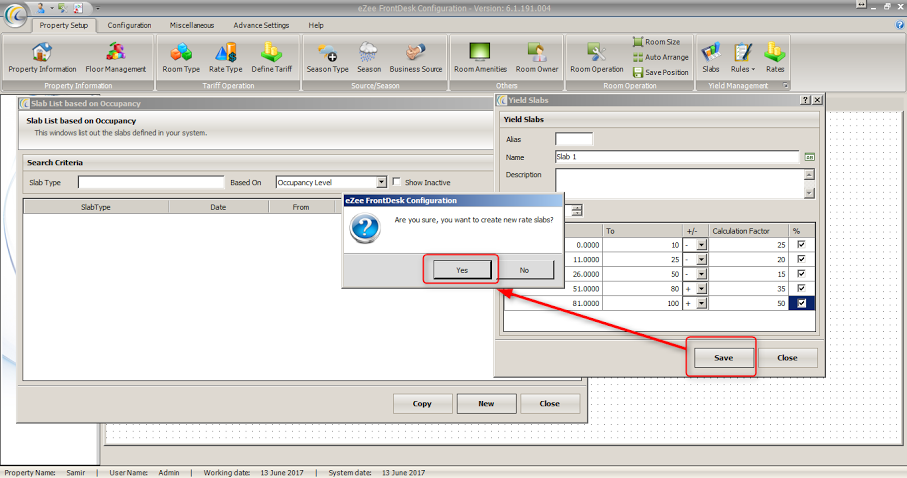Click Save Position option
Viewport: 907px width, 478px height.
click(x=661, y=72)
